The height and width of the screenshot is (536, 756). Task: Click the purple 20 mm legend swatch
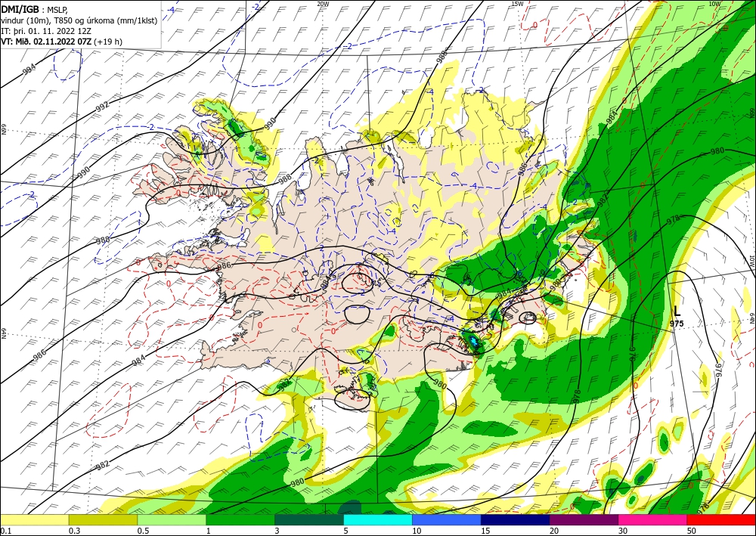(584, 520)
